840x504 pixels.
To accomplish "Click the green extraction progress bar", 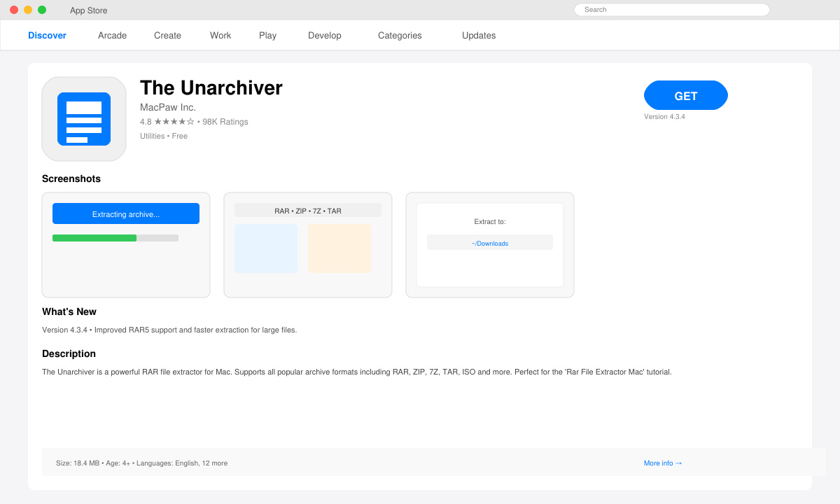I will [94, 238].
